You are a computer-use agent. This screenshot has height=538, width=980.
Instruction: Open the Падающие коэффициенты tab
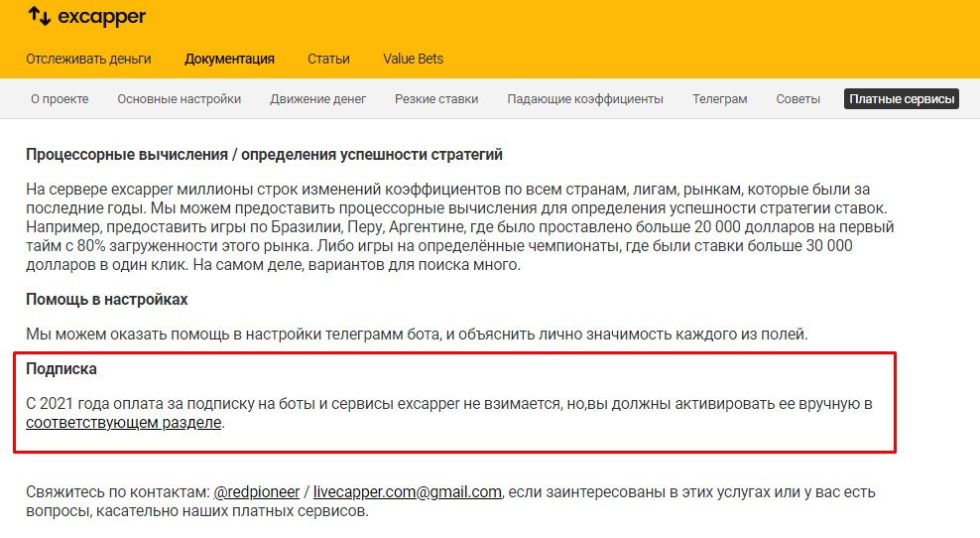[x=585, y=99]
